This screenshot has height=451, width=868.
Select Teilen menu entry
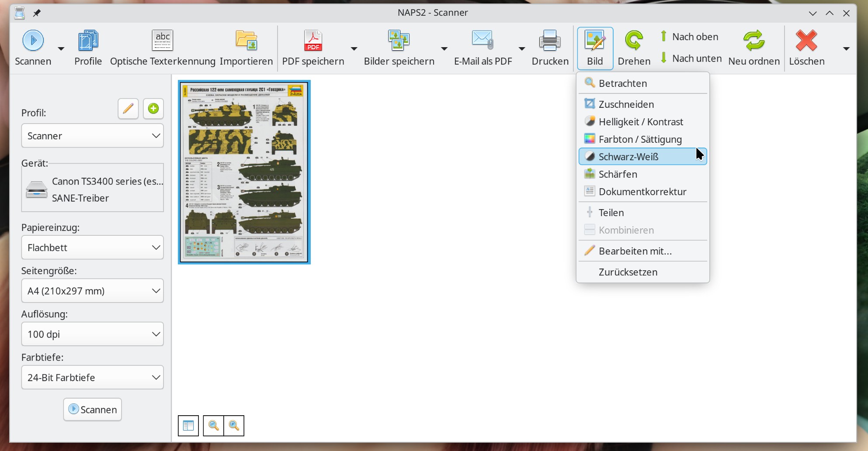[x=642, y=212]
